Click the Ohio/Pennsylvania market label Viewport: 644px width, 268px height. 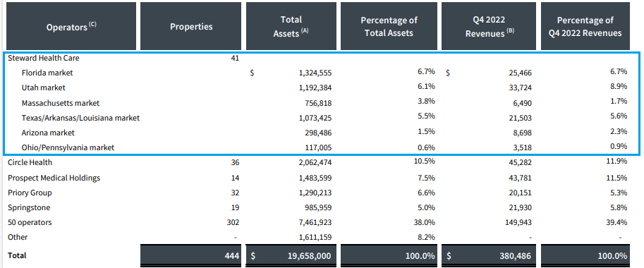68,147
